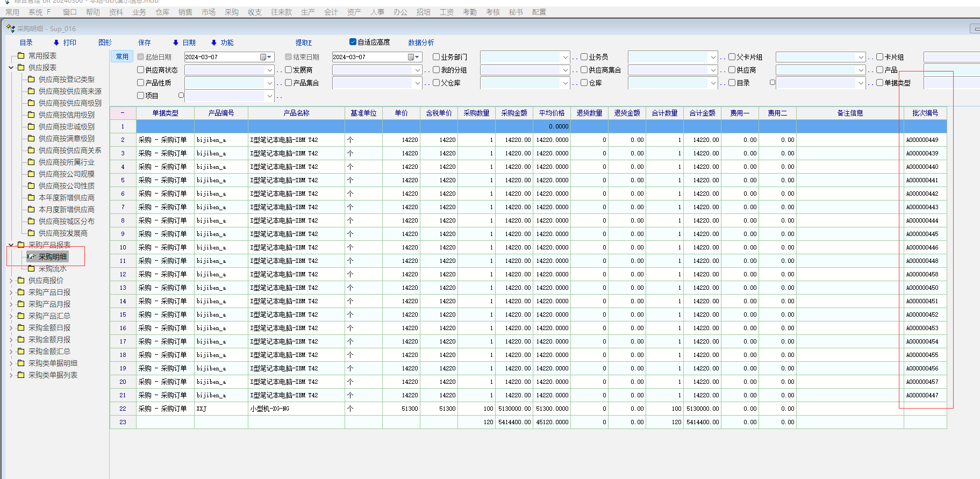The height and width of the screenshot is (479, 980).
Task: Enable the 供应商状态 filter checkbox
Action: click(140, 70)
